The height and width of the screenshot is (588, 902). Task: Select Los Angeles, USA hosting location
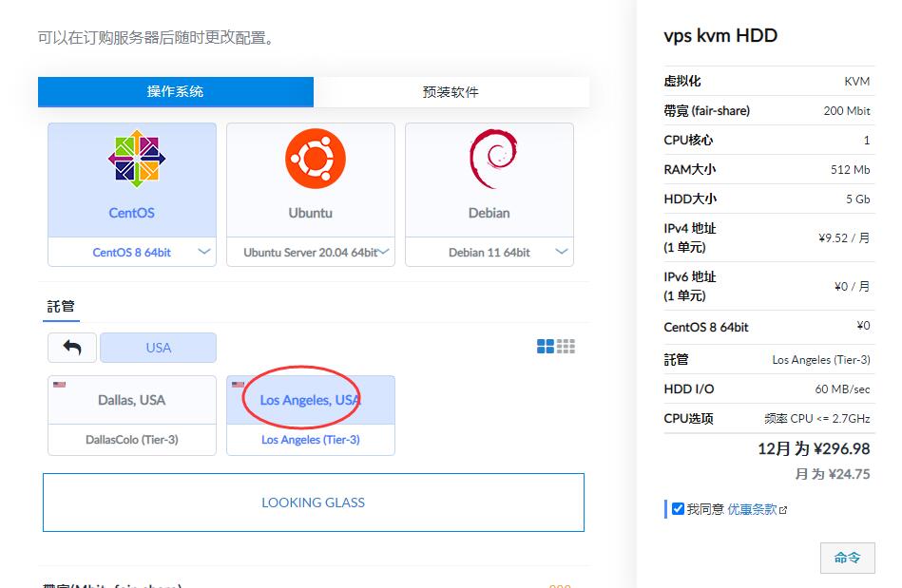(x=311, y=401)
